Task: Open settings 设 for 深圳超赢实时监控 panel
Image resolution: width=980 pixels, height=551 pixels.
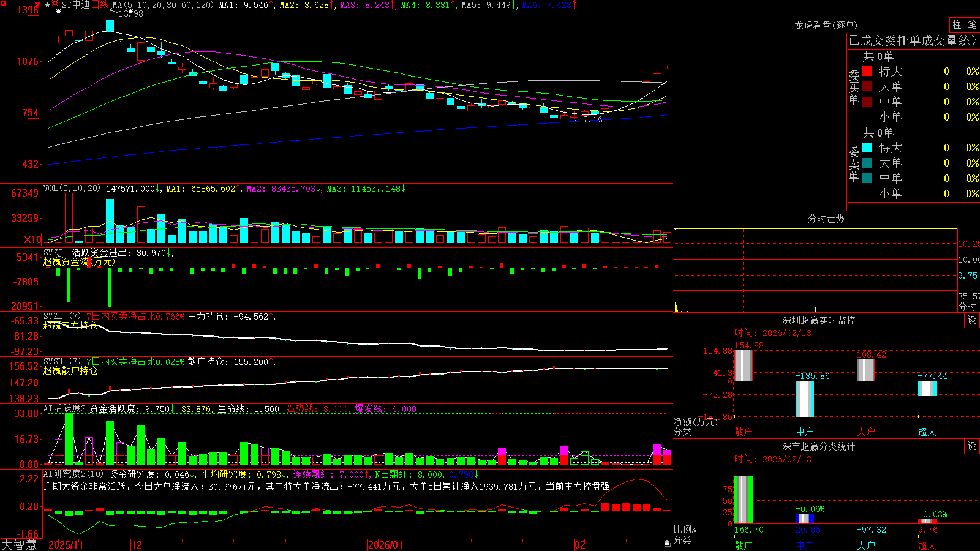Action: click(971, 320)
